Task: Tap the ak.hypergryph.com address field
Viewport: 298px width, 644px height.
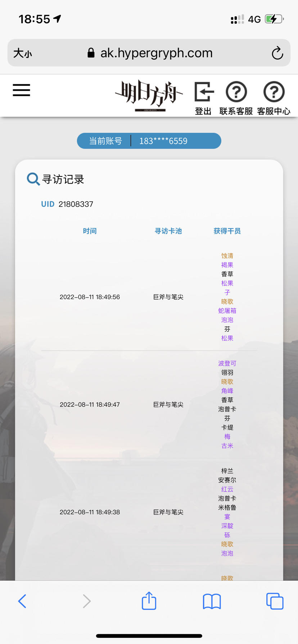Action: (x=149, y=53)
